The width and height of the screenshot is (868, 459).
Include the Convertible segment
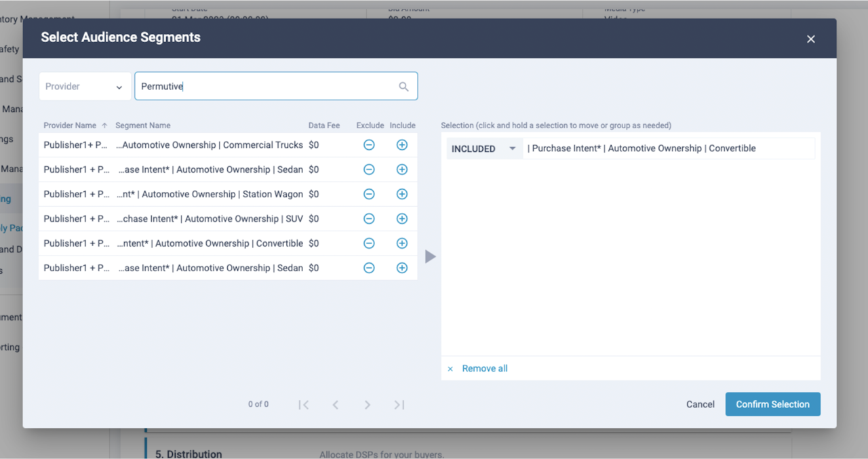click(402, 243)
